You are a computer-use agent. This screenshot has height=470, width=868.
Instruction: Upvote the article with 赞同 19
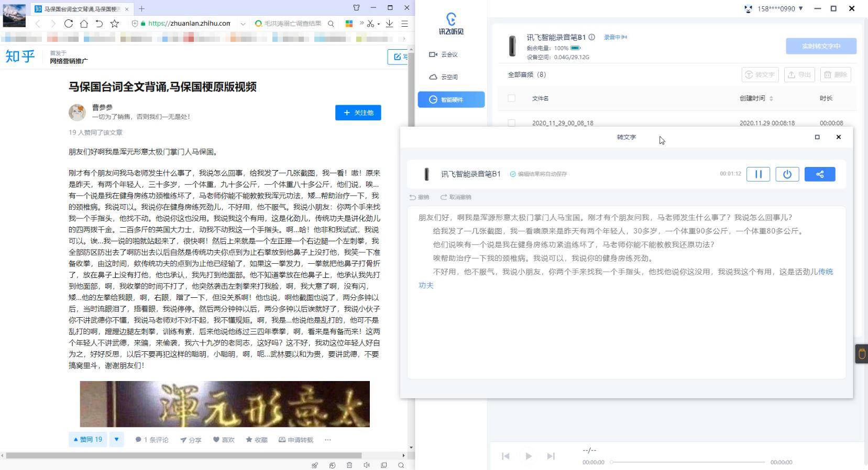[x=87, y=440]
